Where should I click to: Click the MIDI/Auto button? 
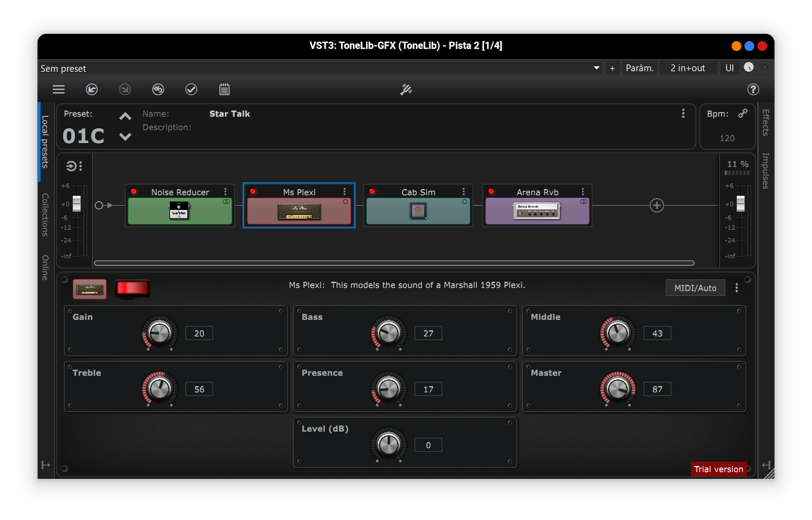(695, 288)
